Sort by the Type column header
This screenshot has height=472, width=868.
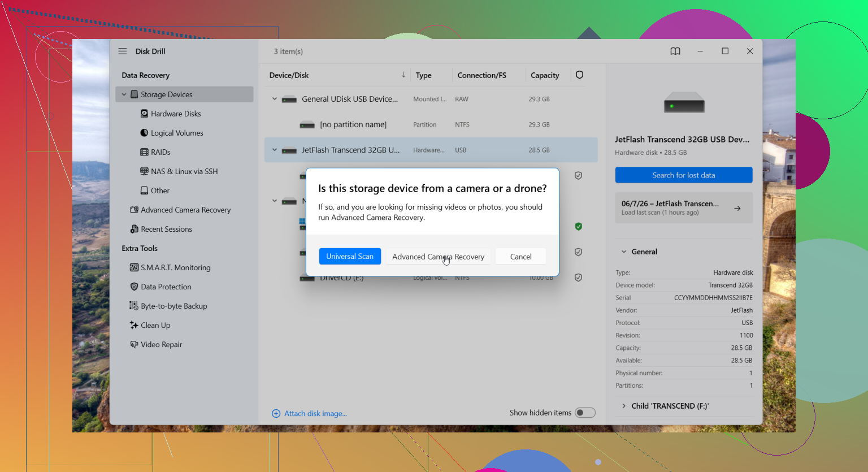click(x=424, y=75)
